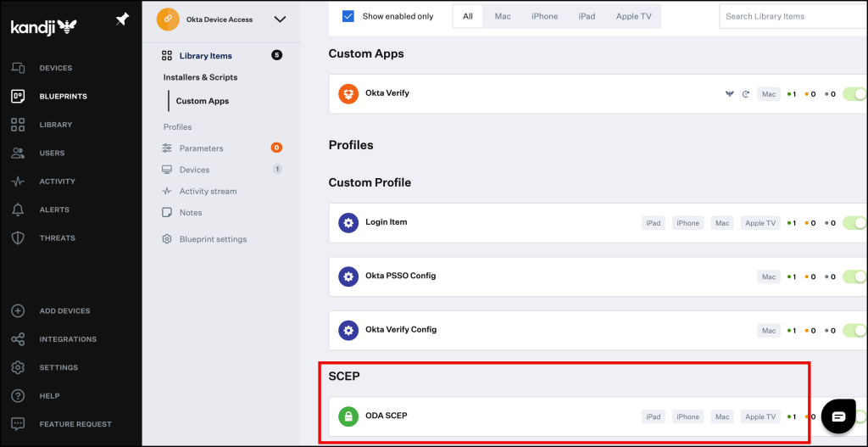Screen dimensions: 868x447
Task: Disable the Login Item profile toggle
Action: tap(855, 223)
